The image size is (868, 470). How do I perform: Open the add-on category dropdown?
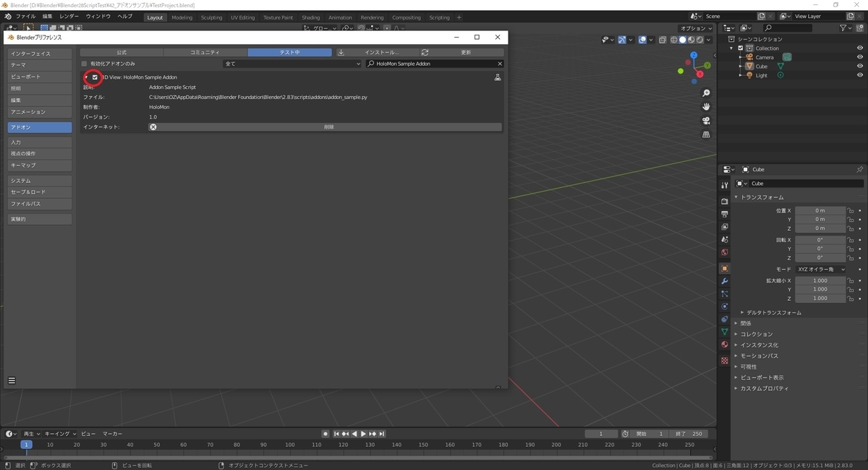(292, 64)
